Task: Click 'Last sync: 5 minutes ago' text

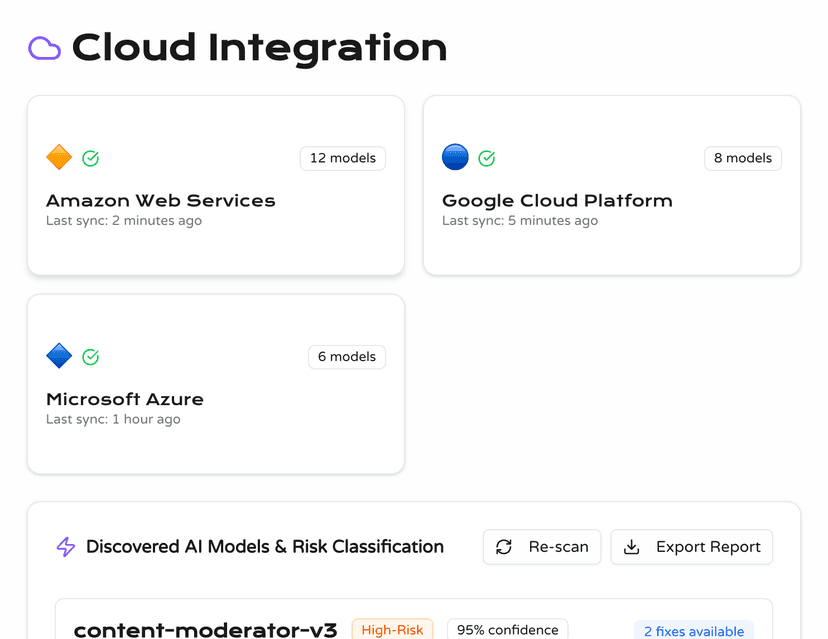Action: click(520, 221)
